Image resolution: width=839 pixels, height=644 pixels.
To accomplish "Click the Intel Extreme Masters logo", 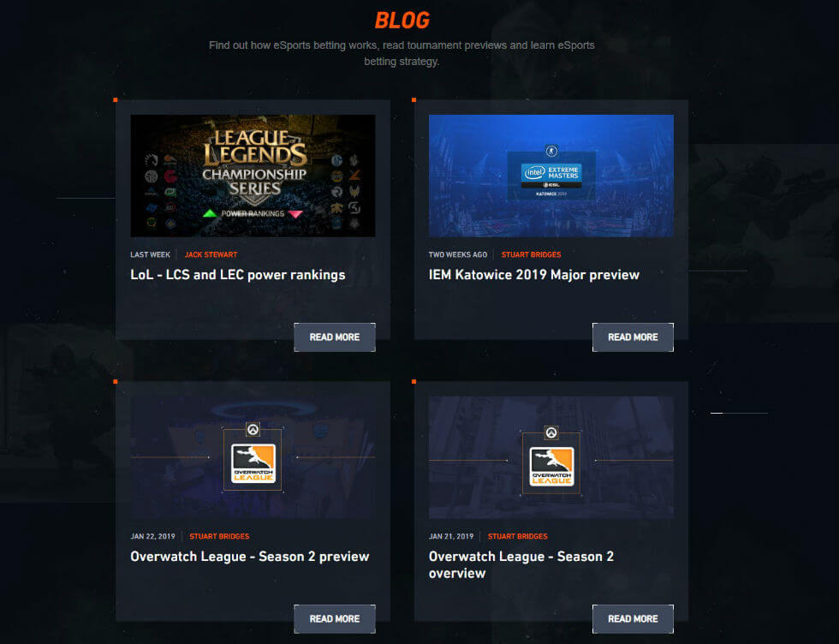I will click(551, 176).
